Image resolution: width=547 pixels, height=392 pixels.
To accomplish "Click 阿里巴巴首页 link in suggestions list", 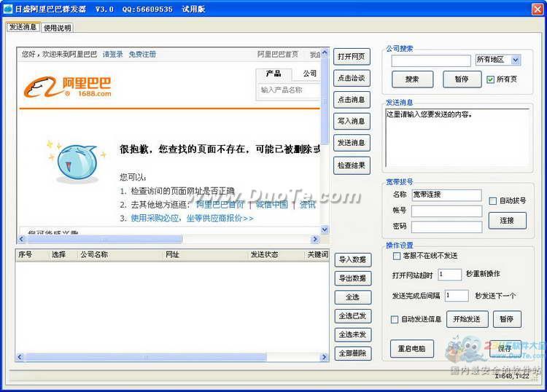I will pyautogui.click(x=220, y=205).
